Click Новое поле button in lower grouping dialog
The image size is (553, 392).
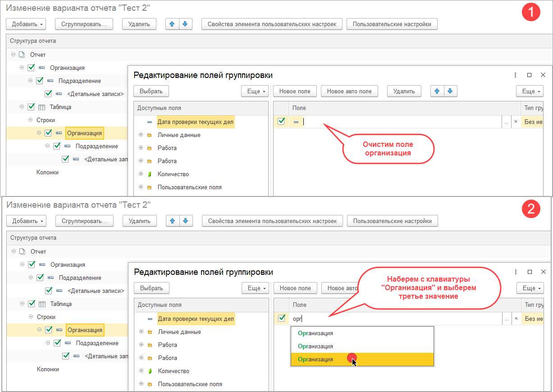point(295,288)
